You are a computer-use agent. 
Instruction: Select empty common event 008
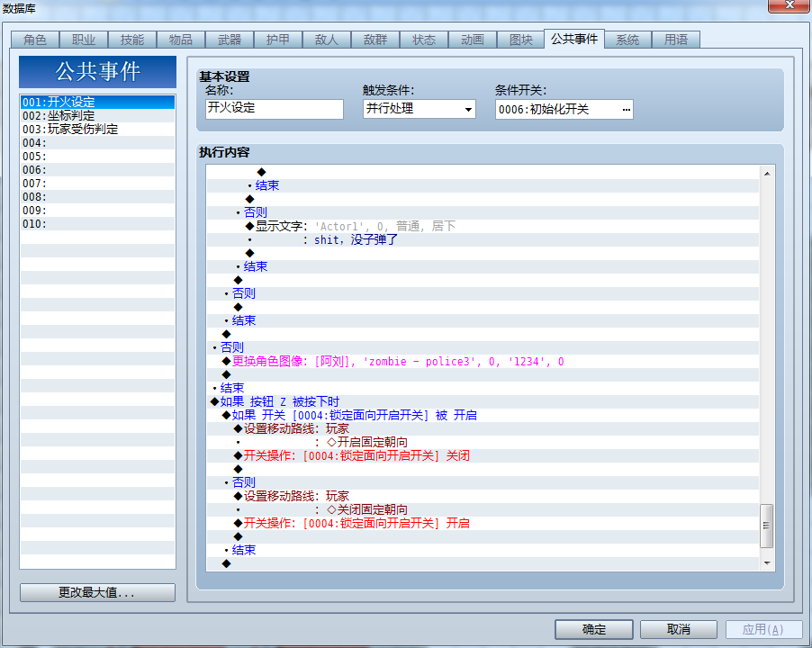click(x=97, y=196)
